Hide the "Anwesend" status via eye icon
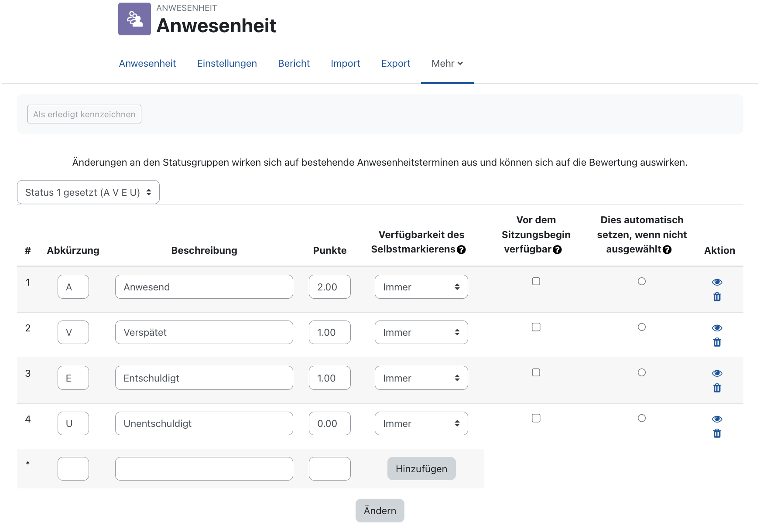The image size is (760, 532). coord(717,282)
